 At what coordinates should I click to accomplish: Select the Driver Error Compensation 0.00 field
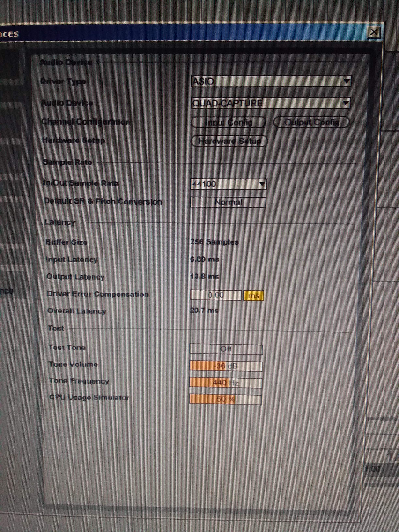click(215, 295)
